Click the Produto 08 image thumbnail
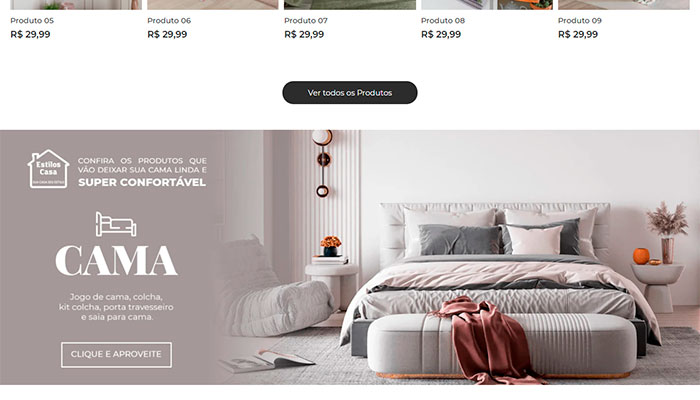The image size is (700, 400). 487,4
